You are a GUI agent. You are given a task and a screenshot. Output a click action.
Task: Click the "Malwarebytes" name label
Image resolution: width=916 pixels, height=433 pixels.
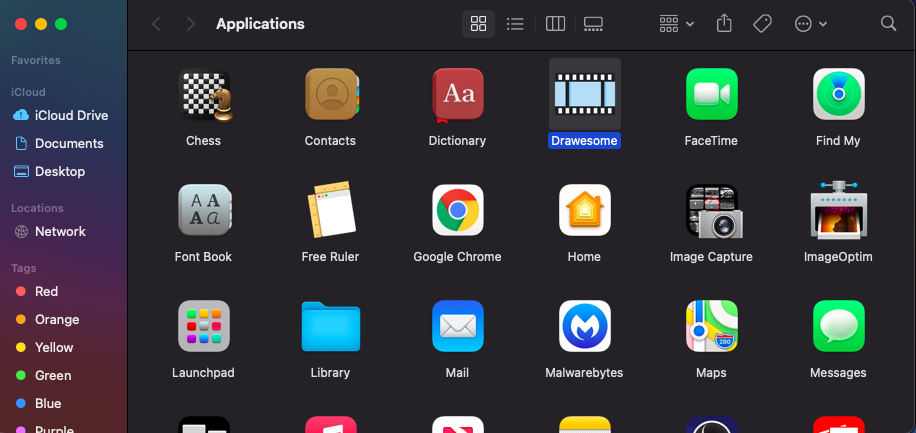click(x=584, y=372)
